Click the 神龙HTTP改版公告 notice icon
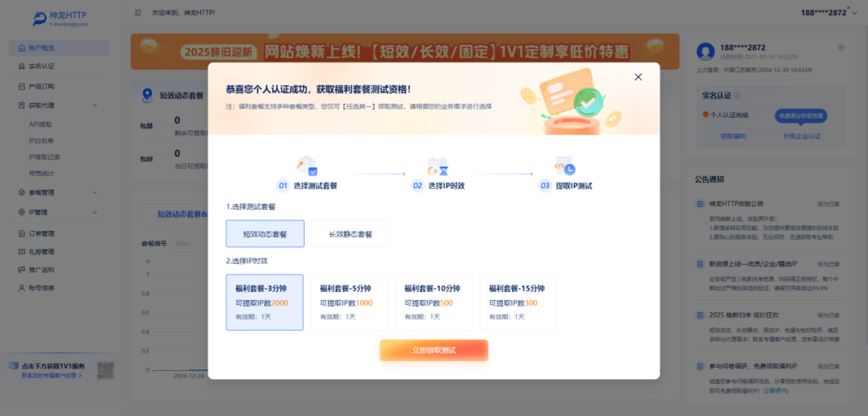 coord(700,204)
